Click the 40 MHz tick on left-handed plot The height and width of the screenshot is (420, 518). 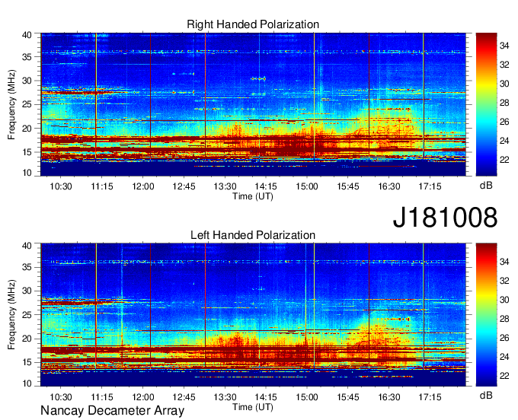click(27, 246)
